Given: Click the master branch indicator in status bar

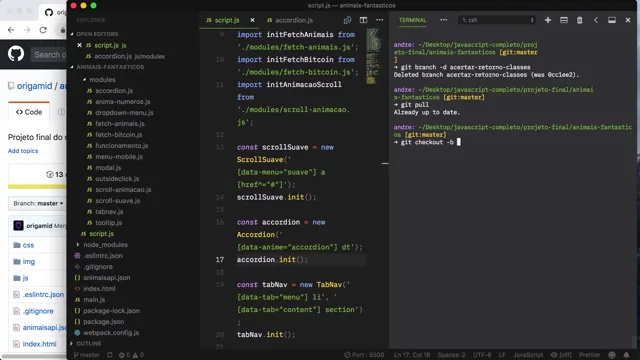Looking at the screenshot, I should point(87,355).
